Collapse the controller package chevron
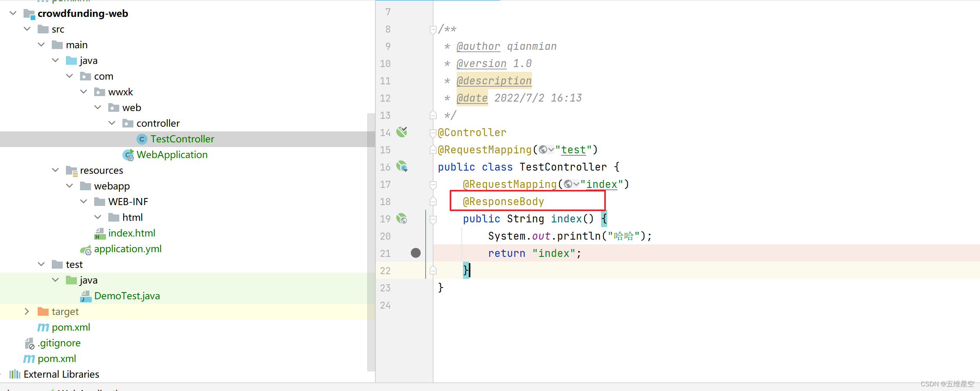This screenshot has width=980, height=391. [112, 123]
